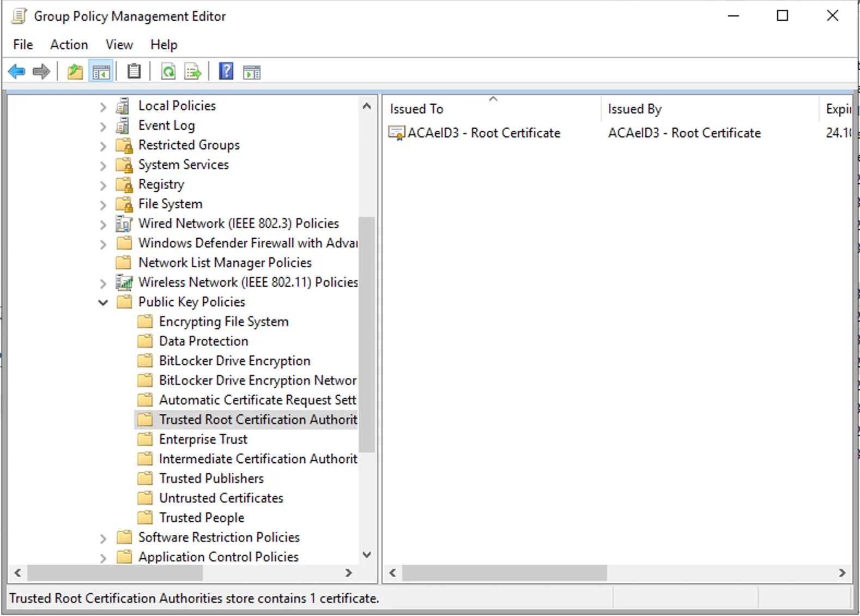Screen dimensions: 860x616
Task: Click the Up one level folder icon
Action: coord(75,71)
